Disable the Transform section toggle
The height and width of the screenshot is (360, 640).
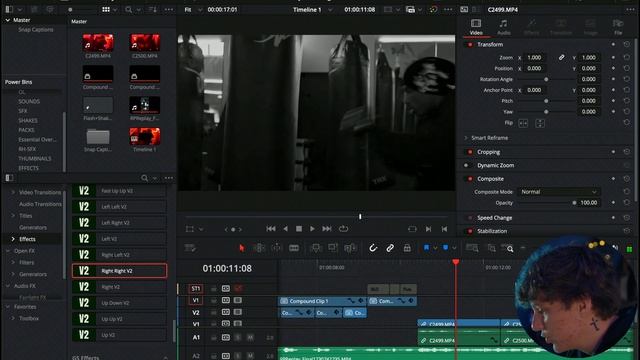point(470,44)
